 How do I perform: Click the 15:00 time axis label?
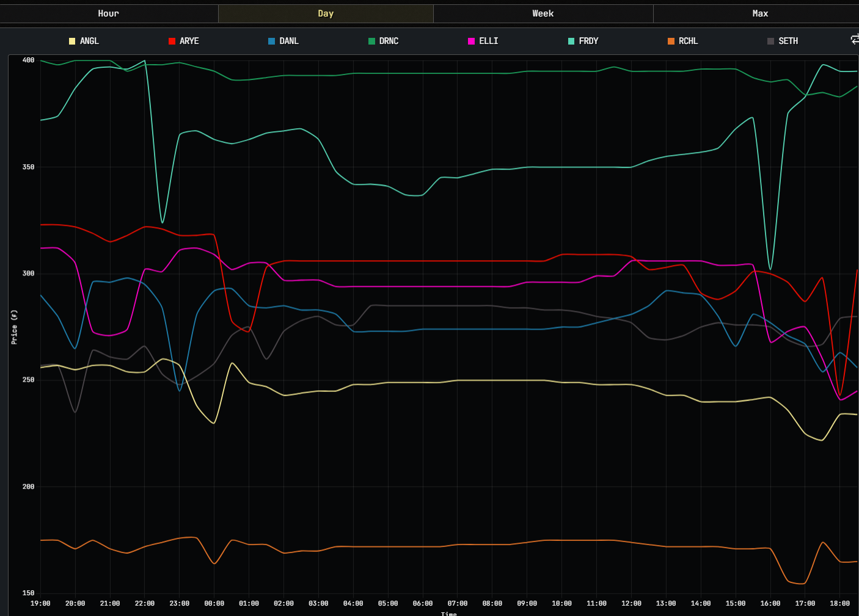pyautogui.click(x=736, y=603)
